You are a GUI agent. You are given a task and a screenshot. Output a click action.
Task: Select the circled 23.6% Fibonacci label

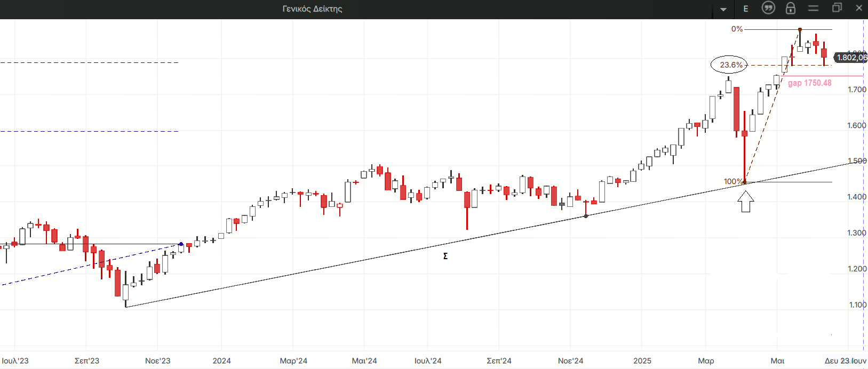[730, 65]
